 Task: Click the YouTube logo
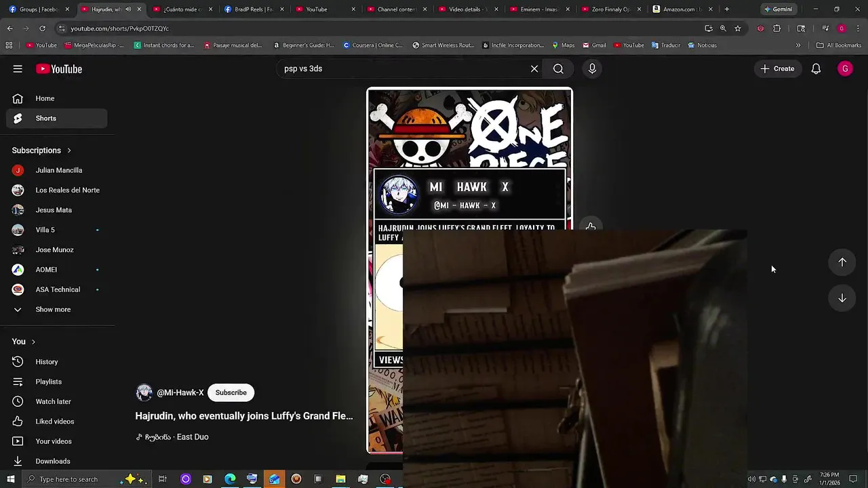(x=59, y=68)
